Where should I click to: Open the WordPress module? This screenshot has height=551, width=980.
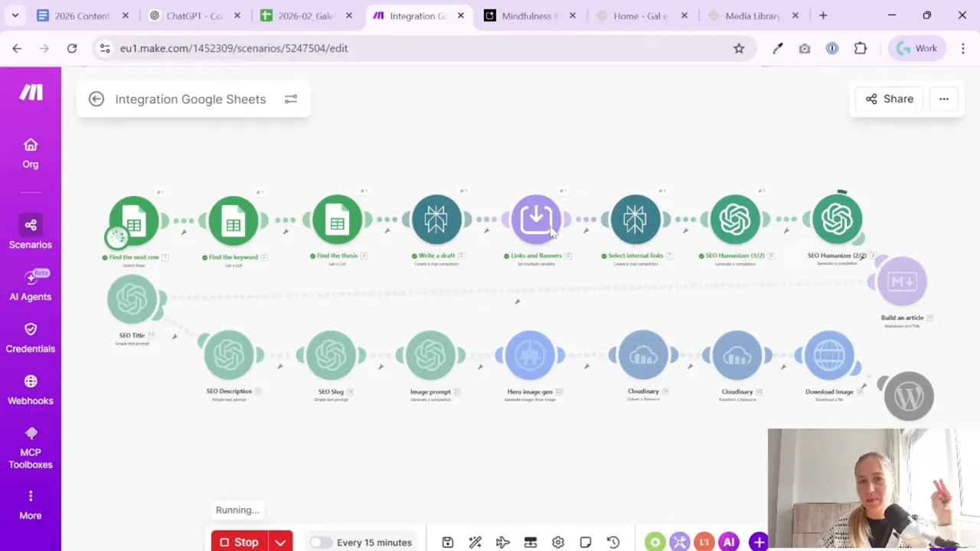(x=909, y=396)
